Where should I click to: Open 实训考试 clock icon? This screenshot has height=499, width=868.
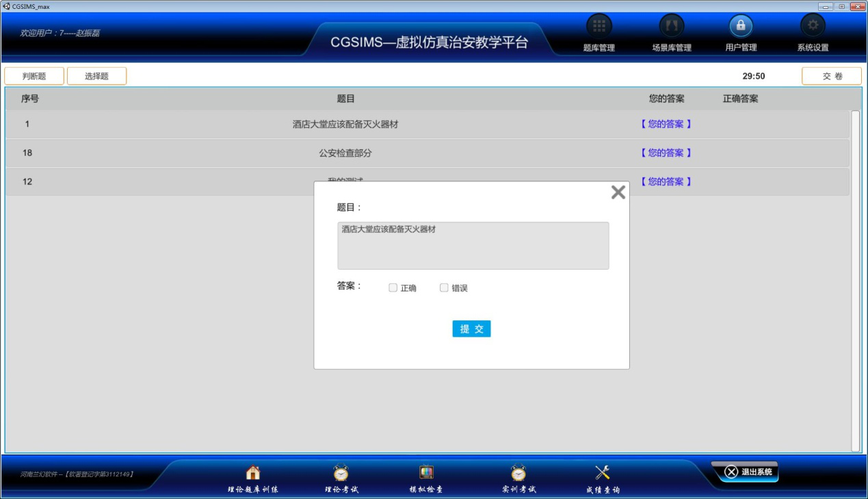click(518, 473)
